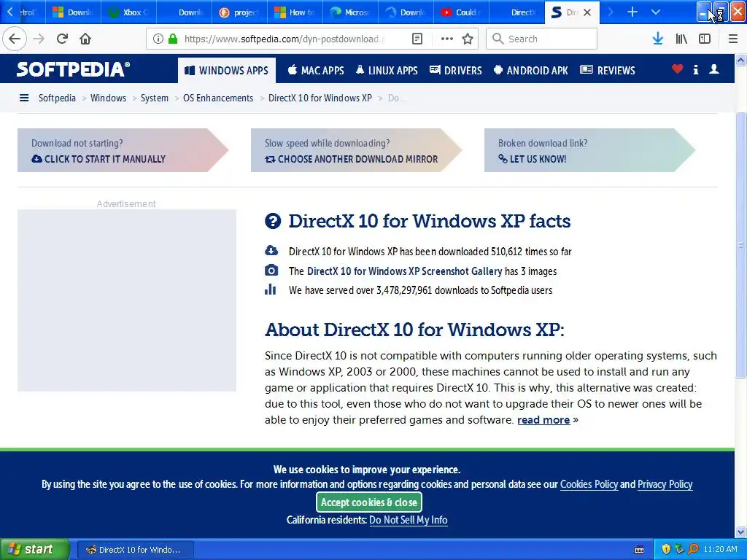Open the downloads arrow panel
Viewport: 747px width, 560px height.
657,39
